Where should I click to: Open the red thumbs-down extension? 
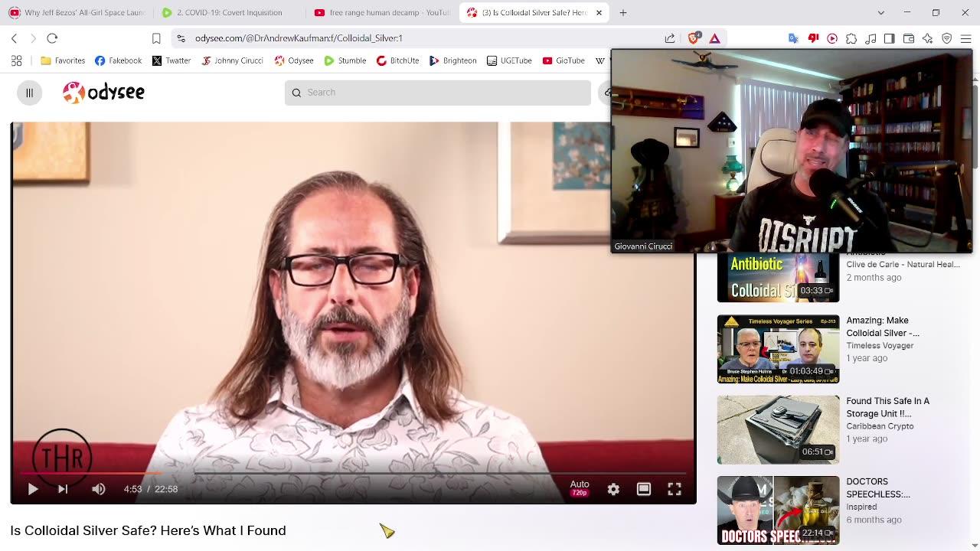[x=813, y=38]
